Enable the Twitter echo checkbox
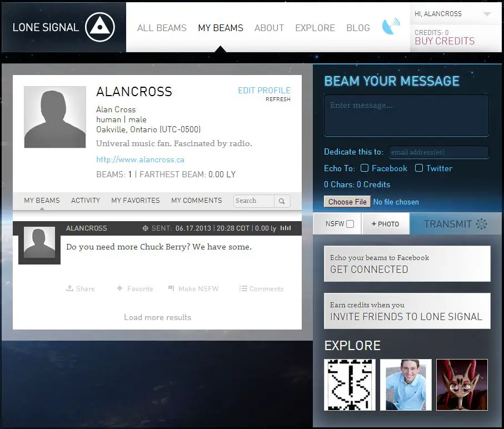 [418, 168]
